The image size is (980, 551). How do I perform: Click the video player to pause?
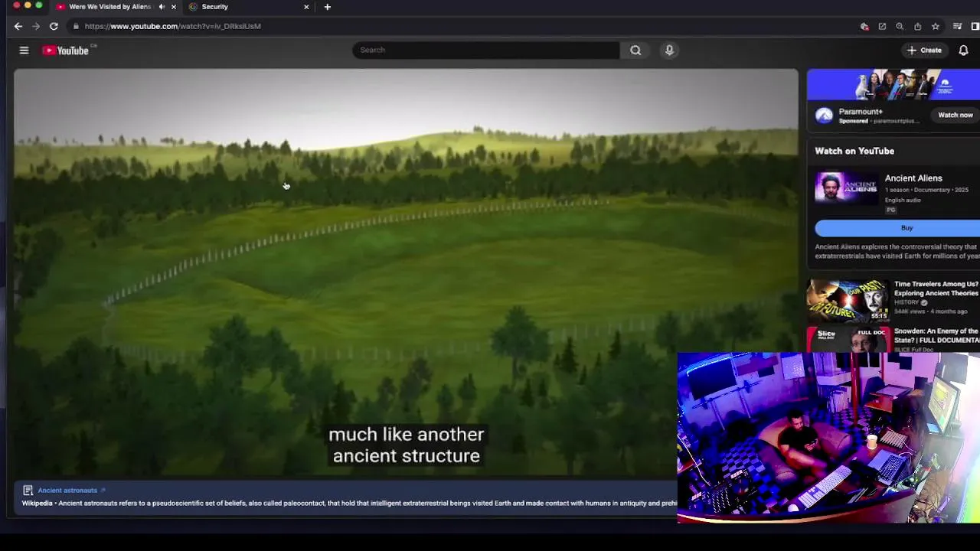406,273
